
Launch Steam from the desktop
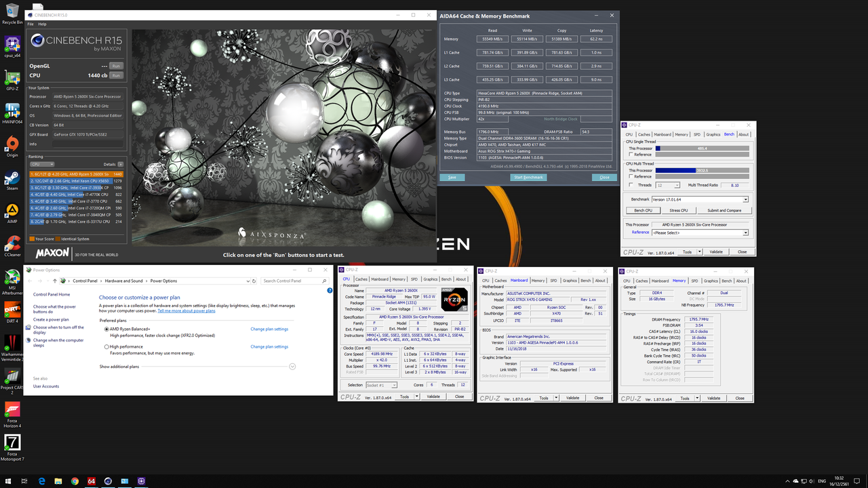12,179
